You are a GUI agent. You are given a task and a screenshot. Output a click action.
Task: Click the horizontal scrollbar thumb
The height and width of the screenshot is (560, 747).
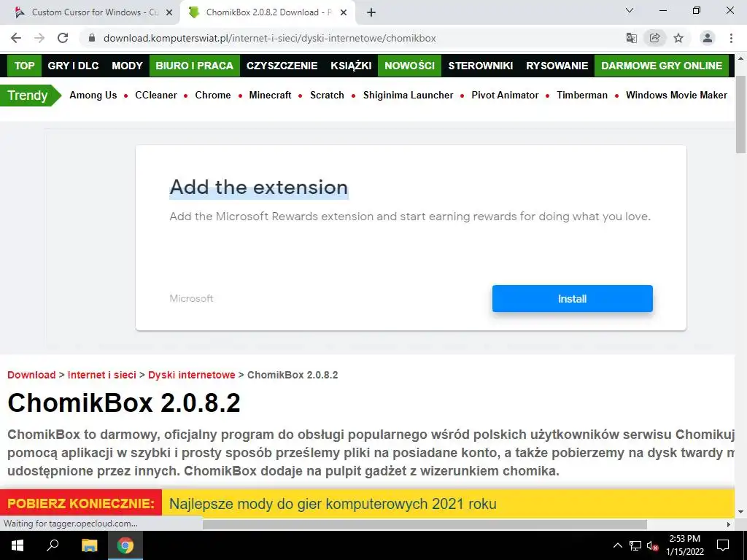point(425,524)
